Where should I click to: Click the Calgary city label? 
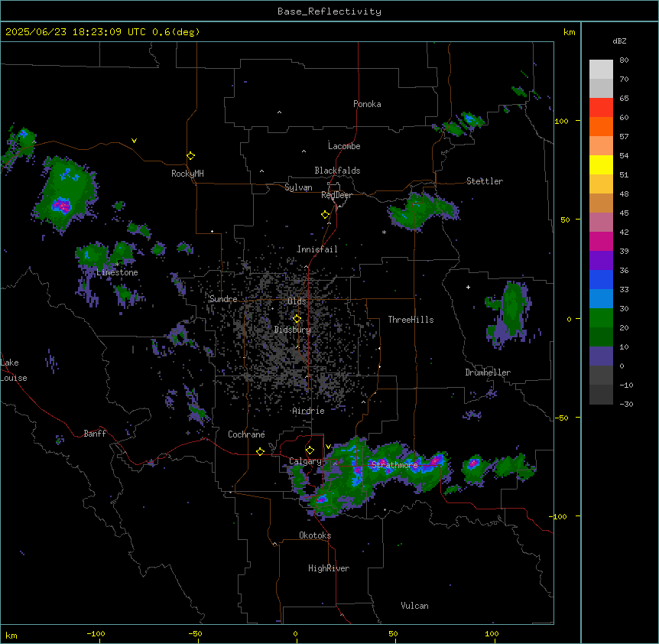(x=305, y=461)
